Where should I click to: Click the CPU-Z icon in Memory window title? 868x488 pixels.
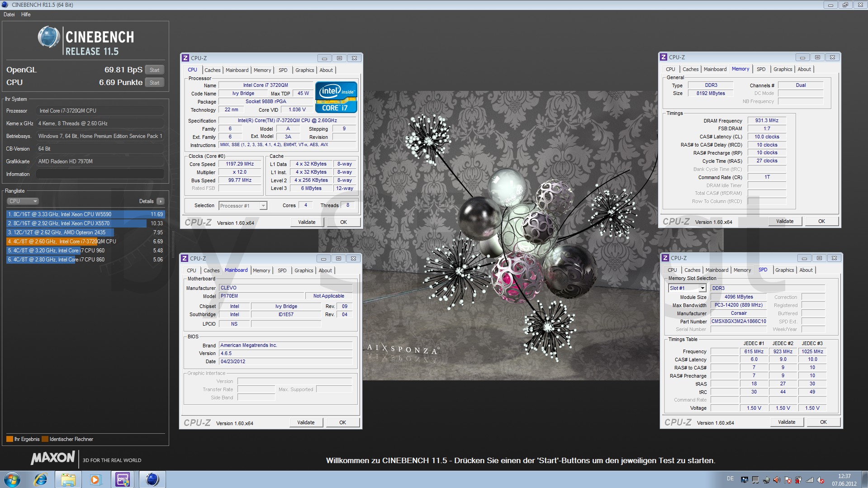click(664, 57)
